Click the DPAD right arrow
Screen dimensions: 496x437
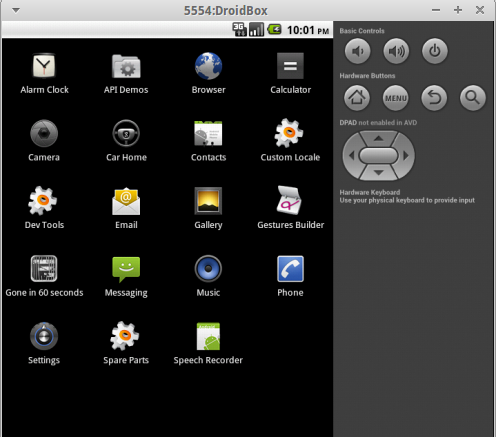406,155
